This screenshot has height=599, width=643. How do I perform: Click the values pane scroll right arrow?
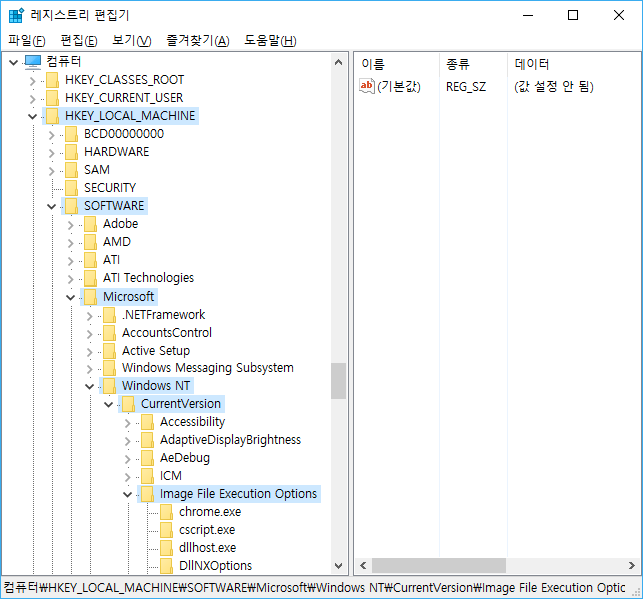[x=632, y=566]
